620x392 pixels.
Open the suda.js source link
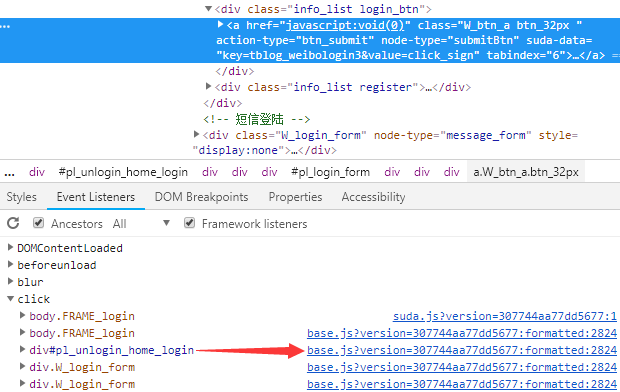tap(505, 316)
